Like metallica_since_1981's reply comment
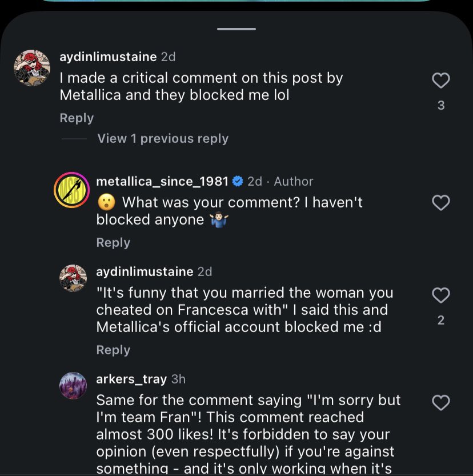 pyautogui.click(x=440, y=203)
